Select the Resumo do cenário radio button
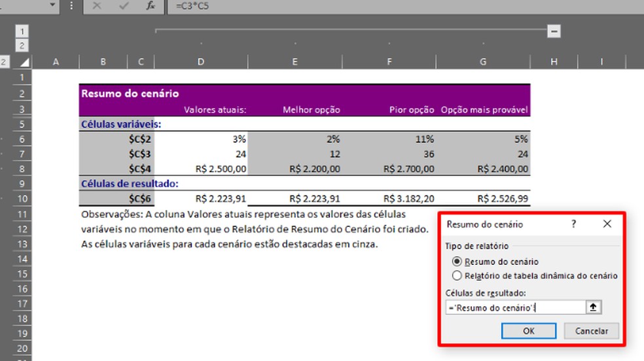This screenshot has width=644, height=361. click(x=457, y=262)
